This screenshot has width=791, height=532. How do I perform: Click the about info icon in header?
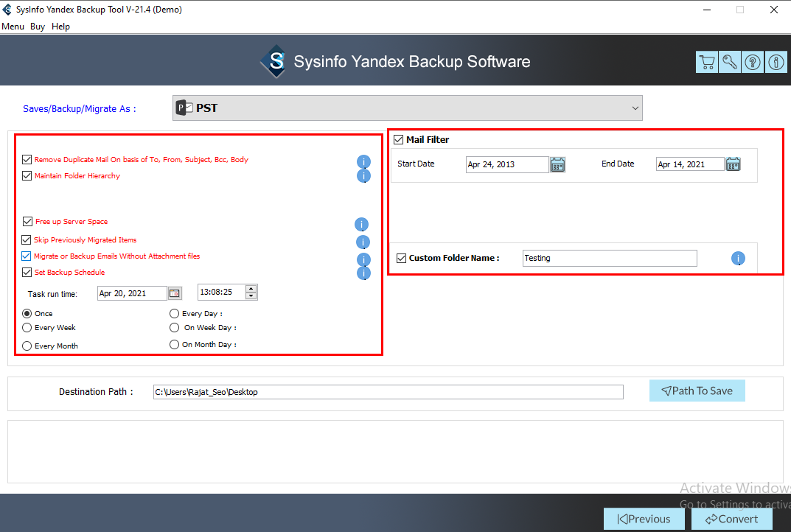pos(776,62)
